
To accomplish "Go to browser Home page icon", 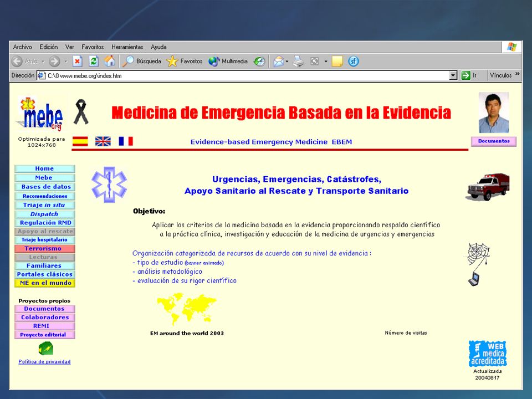I will click(x=110, y=62).
